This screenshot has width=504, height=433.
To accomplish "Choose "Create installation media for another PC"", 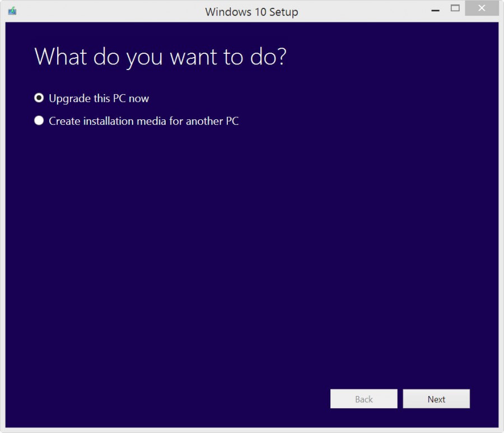I will pos(39,120).
